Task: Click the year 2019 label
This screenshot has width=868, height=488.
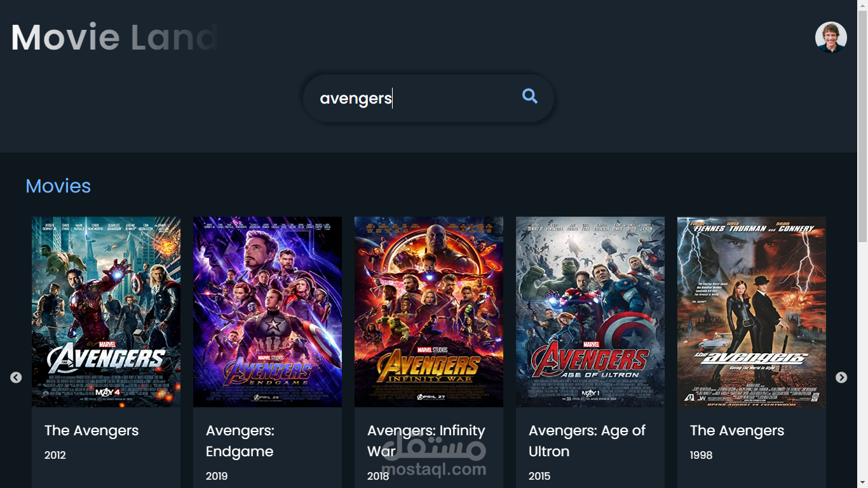Action: pyautogui.click(x=217, y=476)
